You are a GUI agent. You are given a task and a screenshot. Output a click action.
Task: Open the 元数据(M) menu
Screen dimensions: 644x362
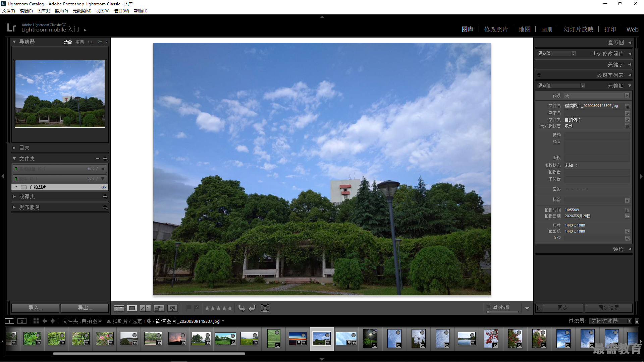pyautogui.click(x=82, y=11)
